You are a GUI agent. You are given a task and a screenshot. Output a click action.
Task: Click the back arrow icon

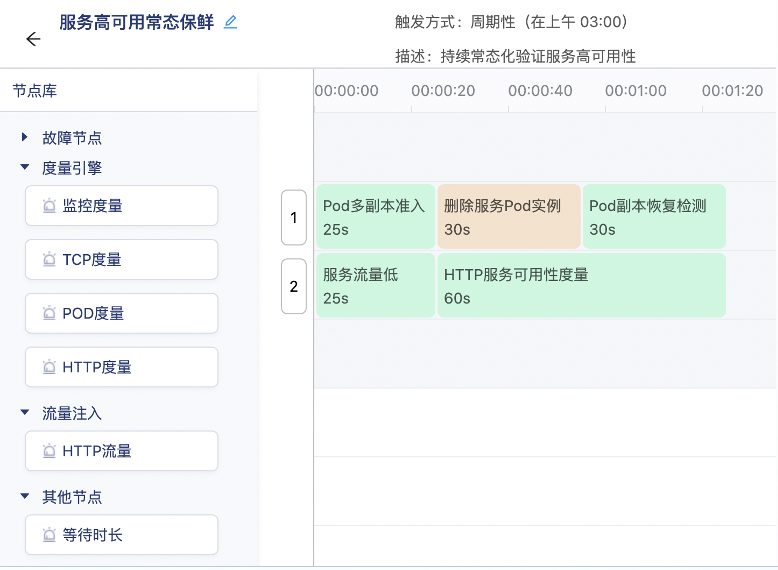click(33, 39)
